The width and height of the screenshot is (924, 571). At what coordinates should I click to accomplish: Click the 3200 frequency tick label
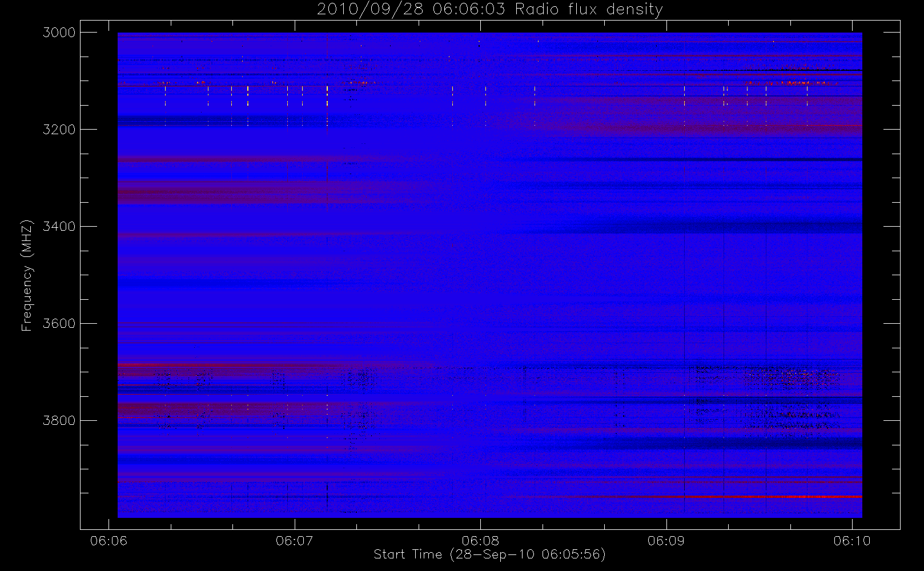pos(59,130)
